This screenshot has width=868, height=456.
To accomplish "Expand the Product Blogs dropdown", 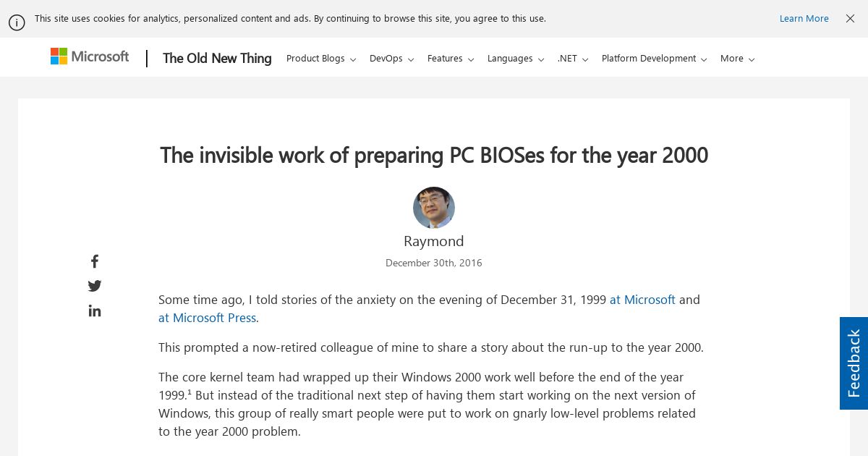I will pyautogui.click(x=321, y=59).
